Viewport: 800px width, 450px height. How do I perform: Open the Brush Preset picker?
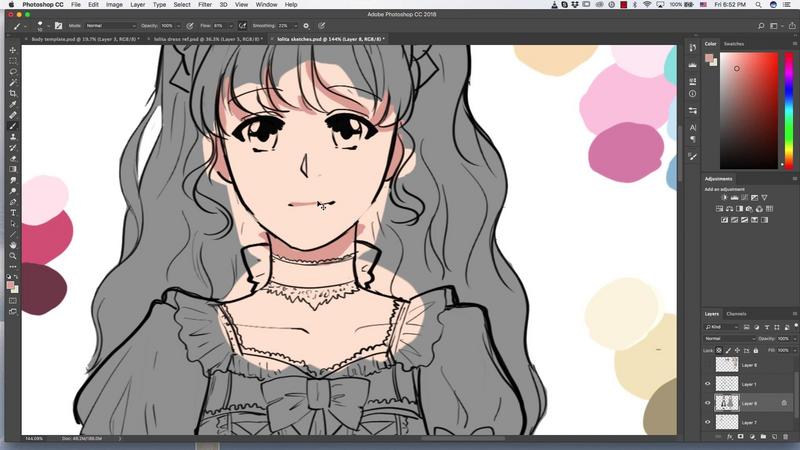point(41,26)
